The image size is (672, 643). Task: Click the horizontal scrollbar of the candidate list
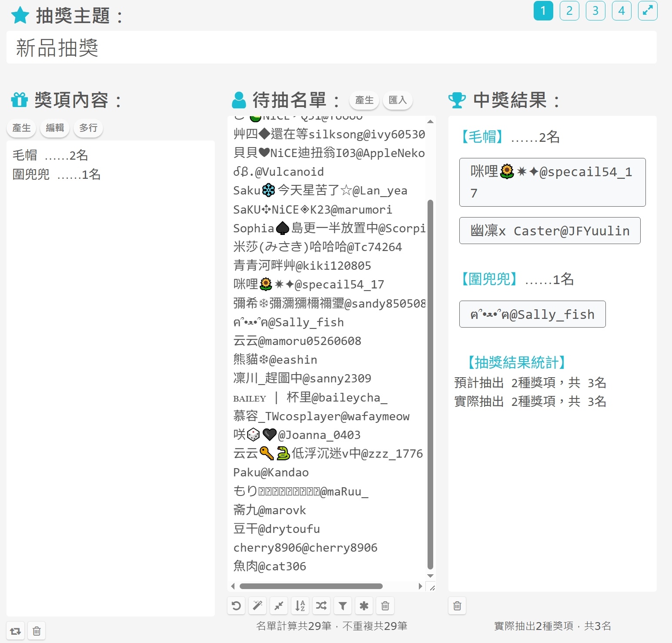tap(311, 586)
